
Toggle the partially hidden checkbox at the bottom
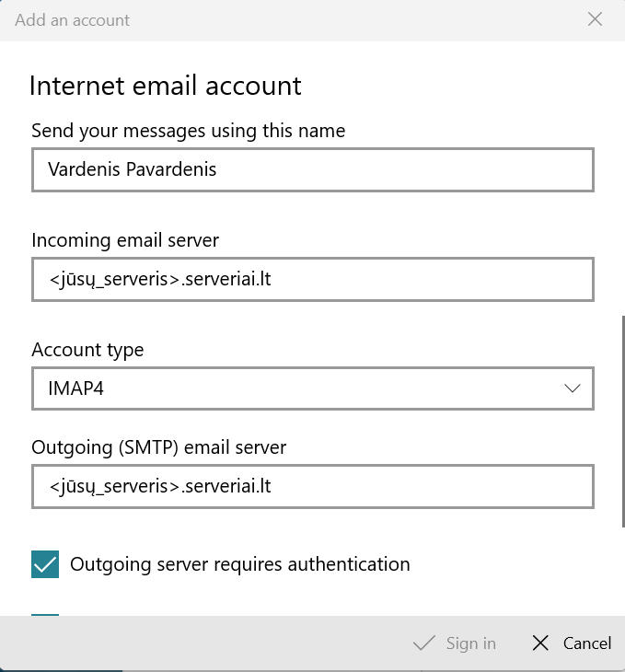tap(45, 617)
